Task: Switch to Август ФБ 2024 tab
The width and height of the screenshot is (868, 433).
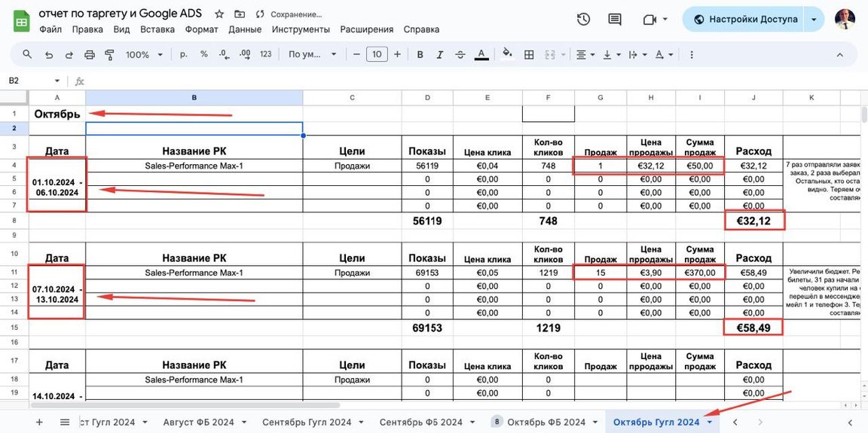Action: pyautogui.click(x=199, y=422)
